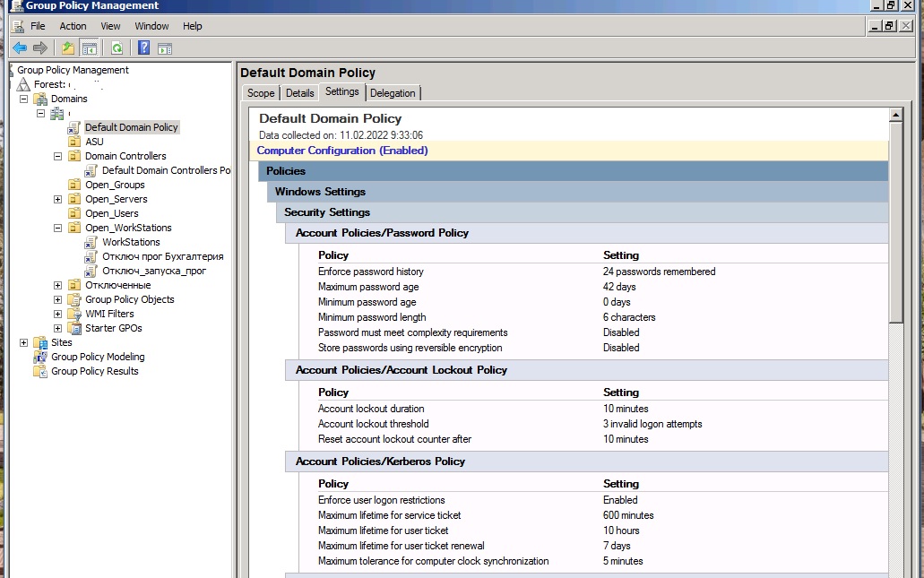The image size is (924, 578).
Task: Open the Help menu
Action: coord(192,26)
